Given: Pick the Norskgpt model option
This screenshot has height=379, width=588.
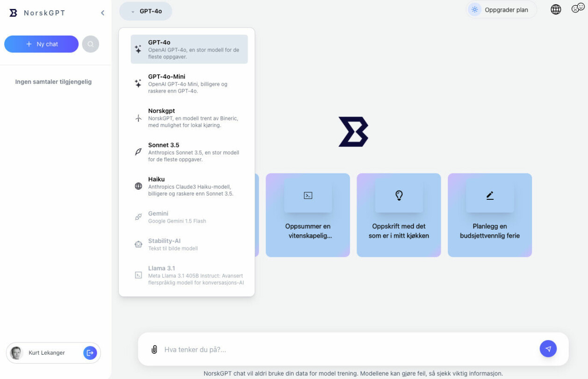Looking at the screenshot, I should pyautogui.click(x=189, y=118).
